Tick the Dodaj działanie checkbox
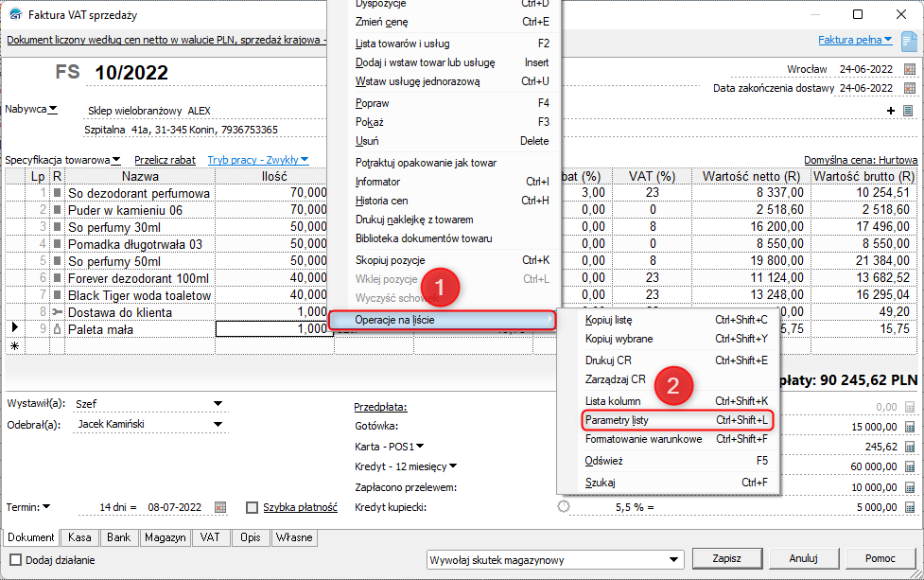Screen dimensions: 924x580 (16, 559)
